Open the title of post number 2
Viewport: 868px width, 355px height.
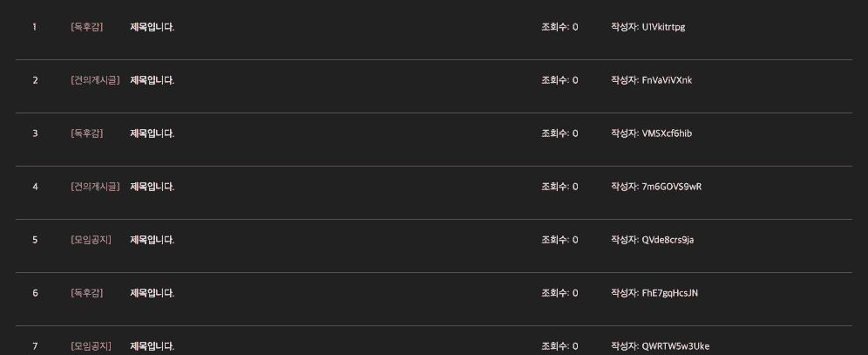pyautogui.click(x=152, y=80)
